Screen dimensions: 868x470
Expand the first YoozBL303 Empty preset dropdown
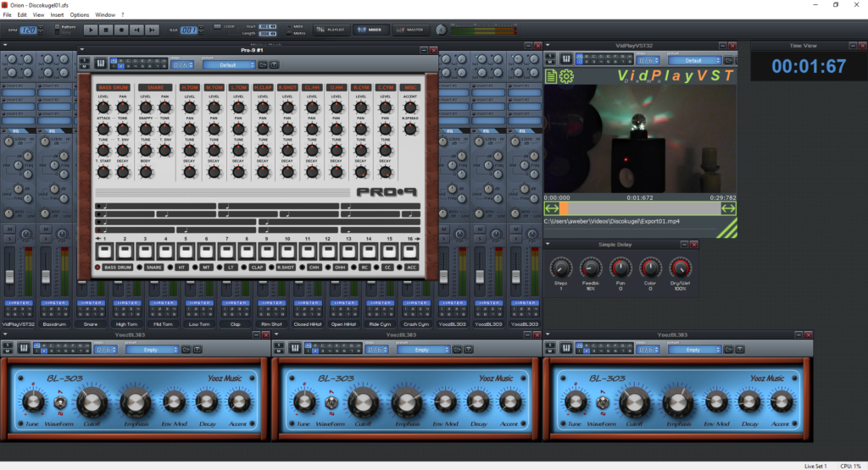[153, 349]
